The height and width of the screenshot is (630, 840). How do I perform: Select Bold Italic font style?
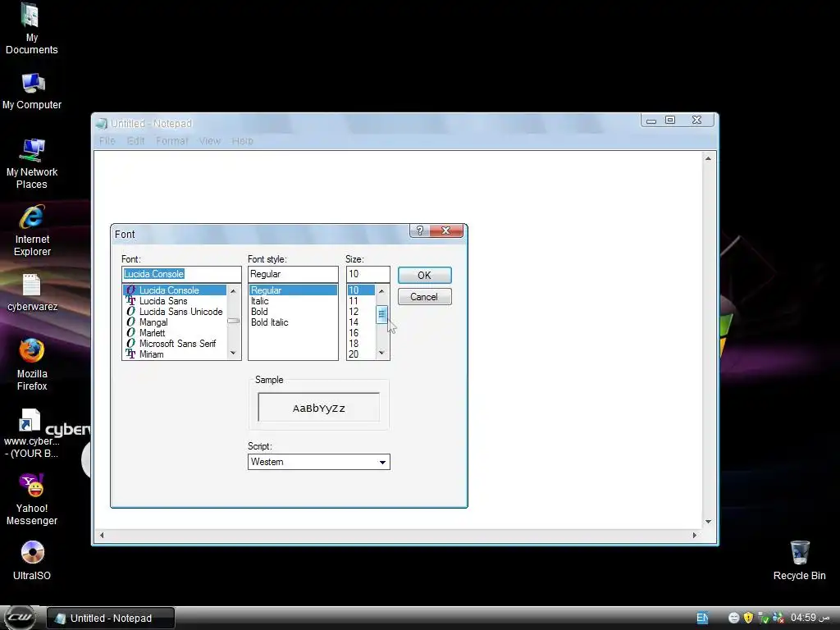point(293,322)
